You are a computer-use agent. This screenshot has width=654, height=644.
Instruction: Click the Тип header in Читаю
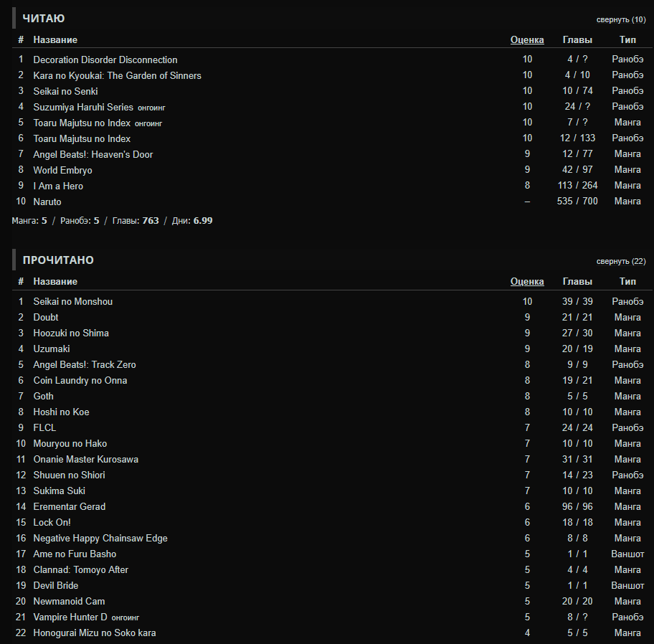627,40
